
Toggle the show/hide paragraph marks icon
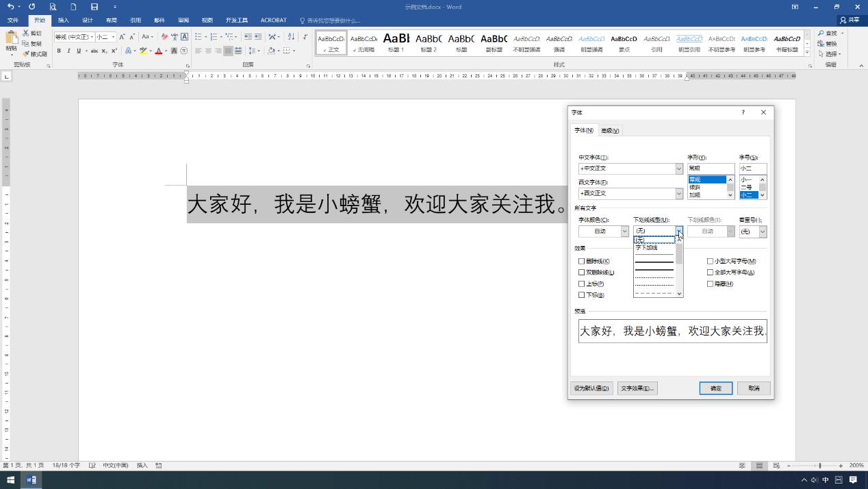click(304, 36)
